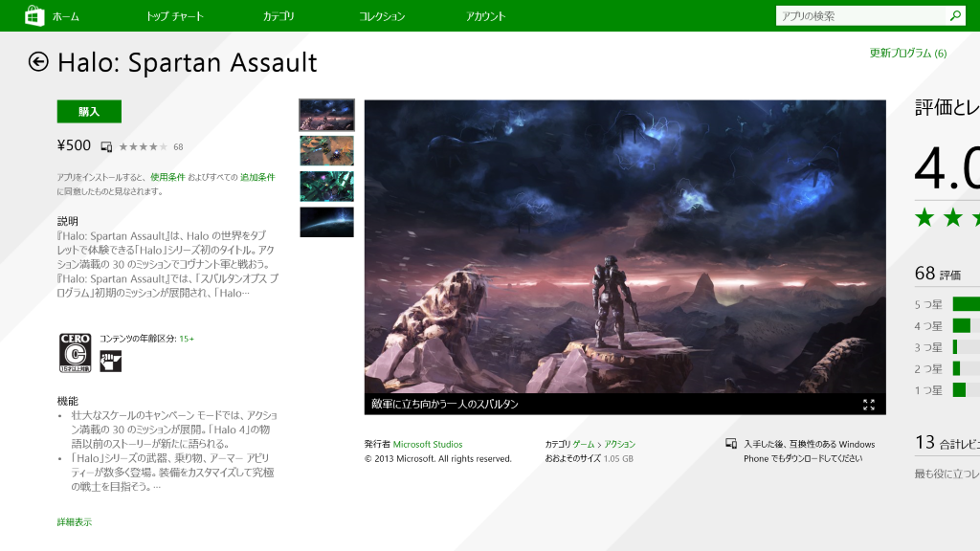This screenshot has height=551, width=980.
Task: Open the Store home logo icon
Action: (34, 15)
